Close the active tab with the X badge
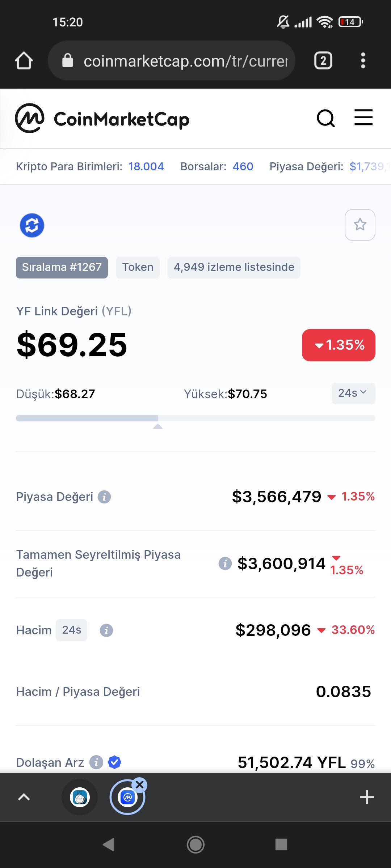This screenshot has height=868, width=391. point(140,785)
